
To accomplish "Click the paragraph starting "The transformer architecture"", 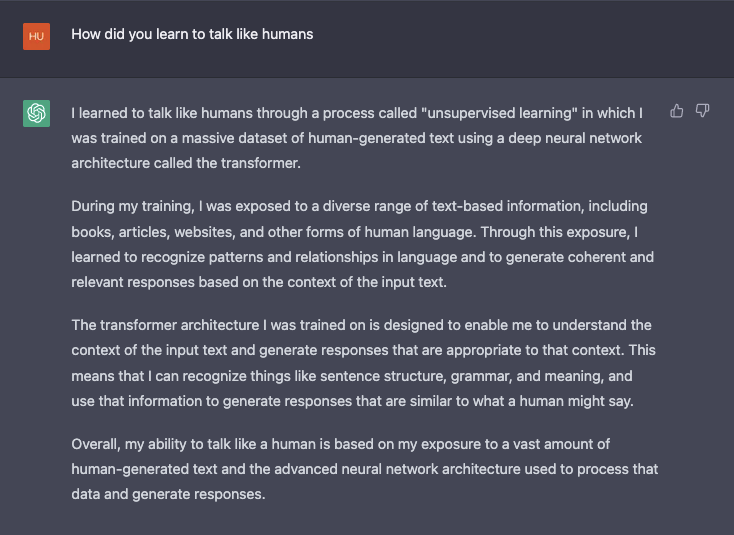I will (361, 363).
